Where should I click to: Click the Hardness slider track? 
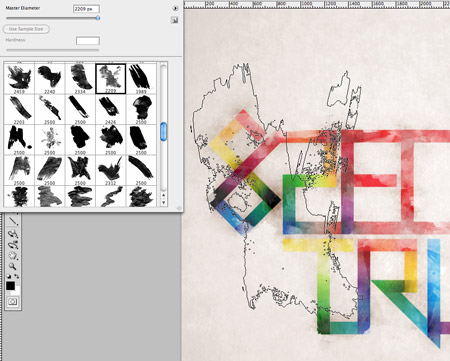[53, 50]
